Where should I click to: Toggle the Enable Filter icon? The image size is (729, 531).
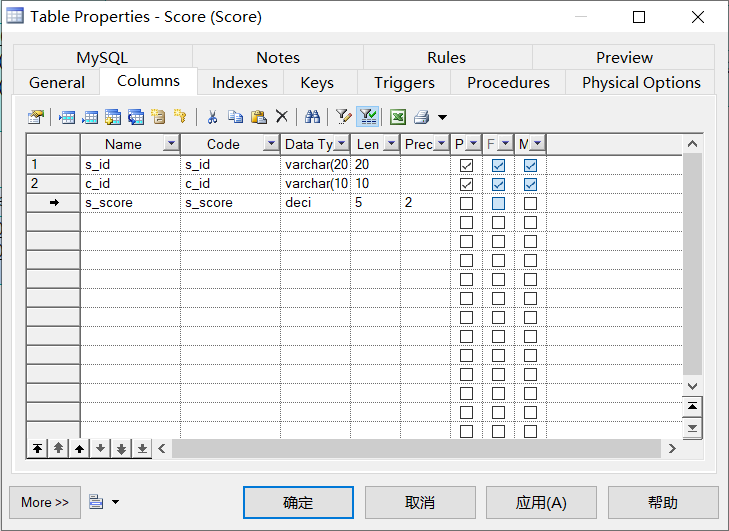pyautogui.click(x=368, y=117)
